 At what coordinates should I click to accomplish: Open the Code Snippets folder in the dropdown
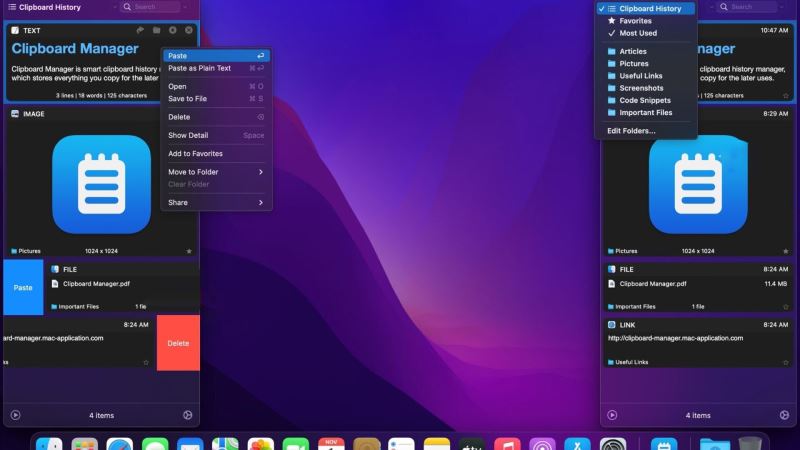coord(646,101)
